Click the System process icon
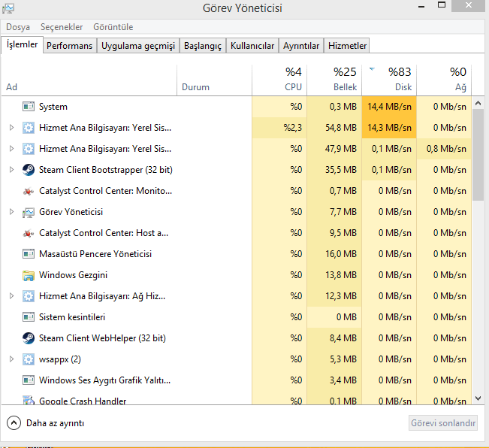 click(29, 107)
